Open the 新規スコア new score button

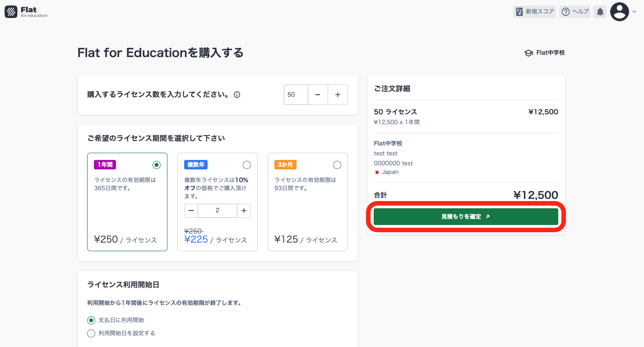(x=534, y=11)
